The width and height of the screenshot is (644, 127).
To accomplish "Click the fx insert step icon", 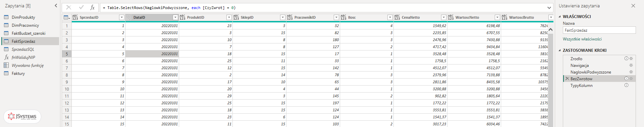I will point(93,7).
